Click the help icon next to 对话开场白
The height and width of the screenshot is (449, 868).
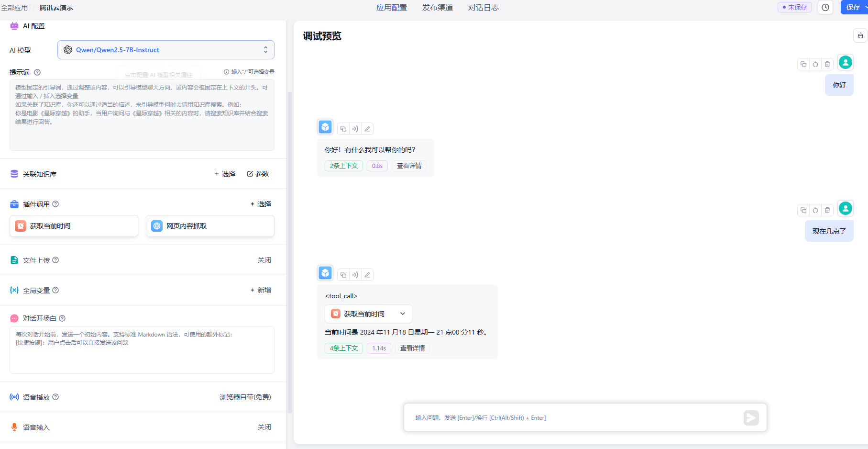62,318
